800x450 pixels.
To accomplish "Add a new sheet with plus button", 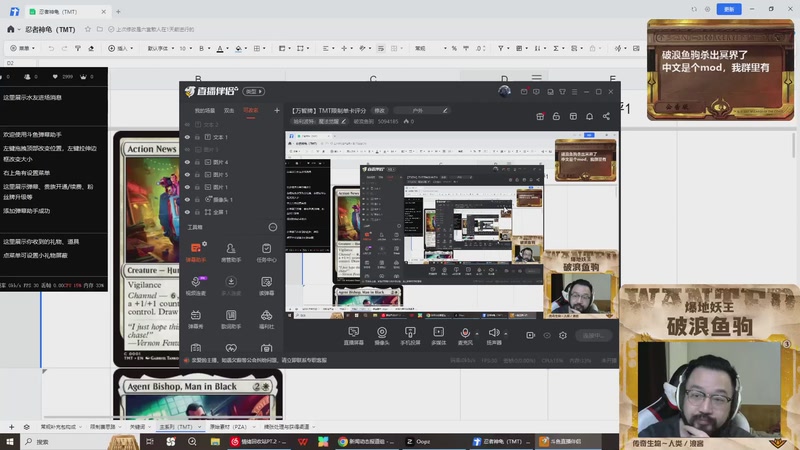I will [x=11, y=427].
